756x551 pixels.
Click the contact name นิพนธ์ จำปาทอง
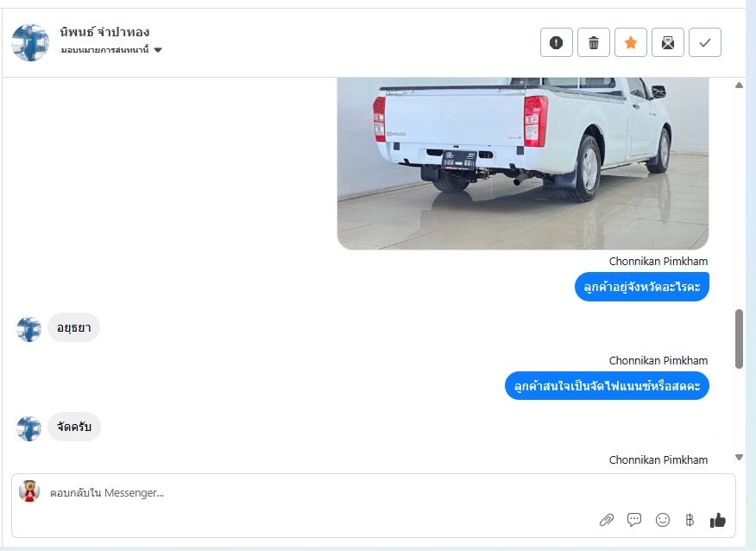coord(104,32)
